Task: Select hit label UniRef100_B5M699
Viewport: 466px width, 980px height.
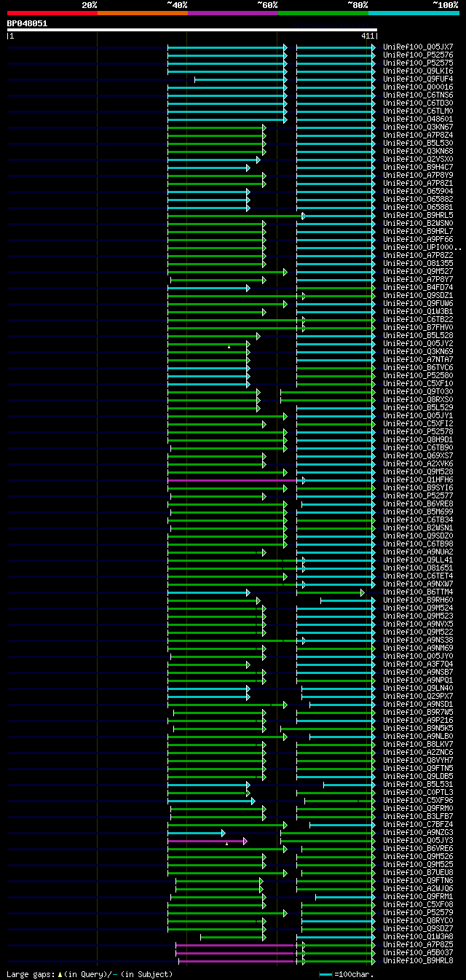Action: tap(418, 511)
